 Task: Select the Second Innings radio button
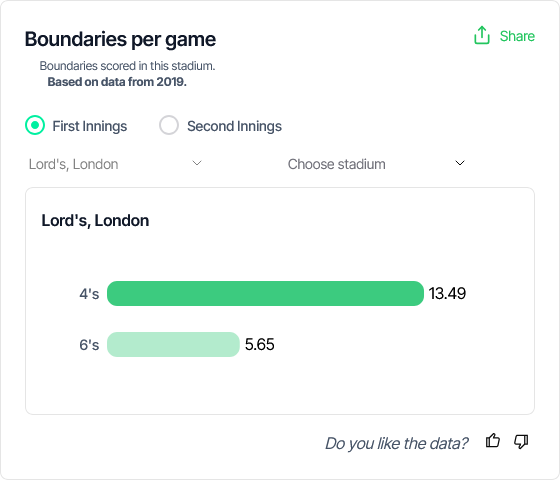(169, 125)
